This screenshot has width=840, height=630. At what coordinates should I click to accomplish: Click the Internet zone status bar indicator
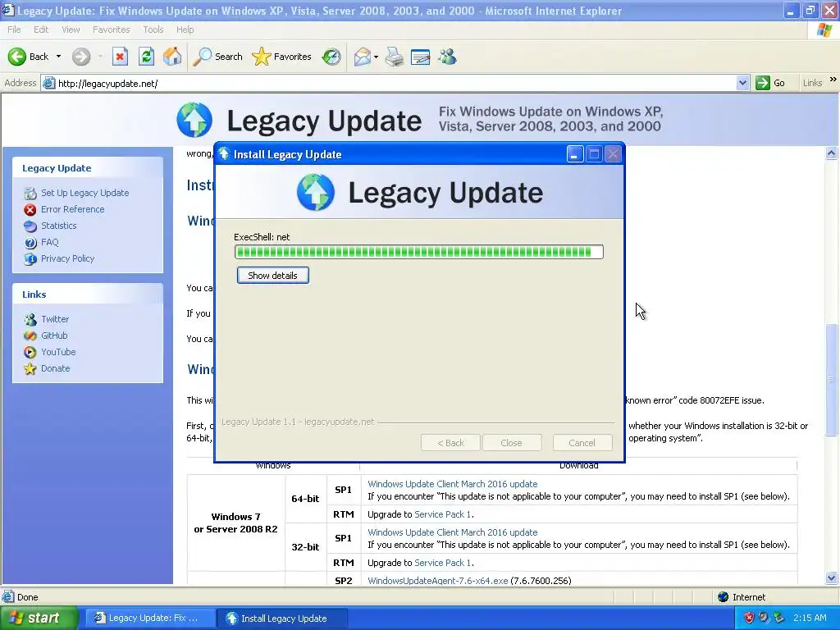742,597
